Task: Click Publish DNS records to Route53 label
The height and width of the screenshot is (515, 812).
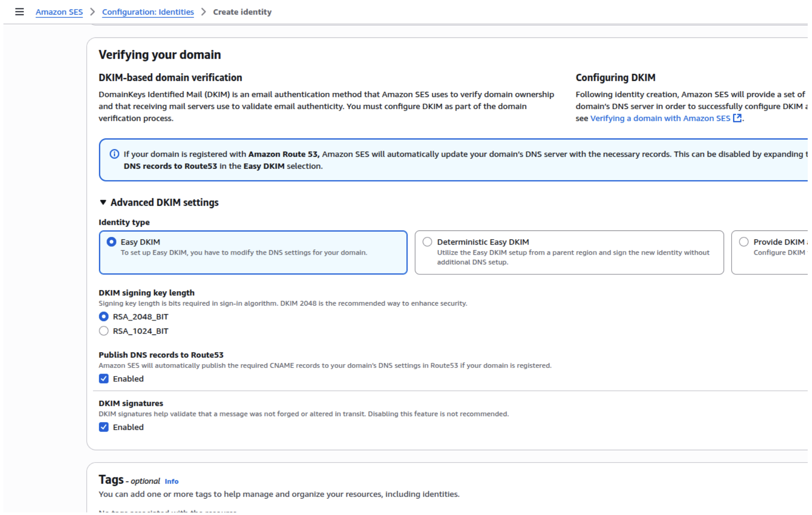Action: tap(161, 355)
